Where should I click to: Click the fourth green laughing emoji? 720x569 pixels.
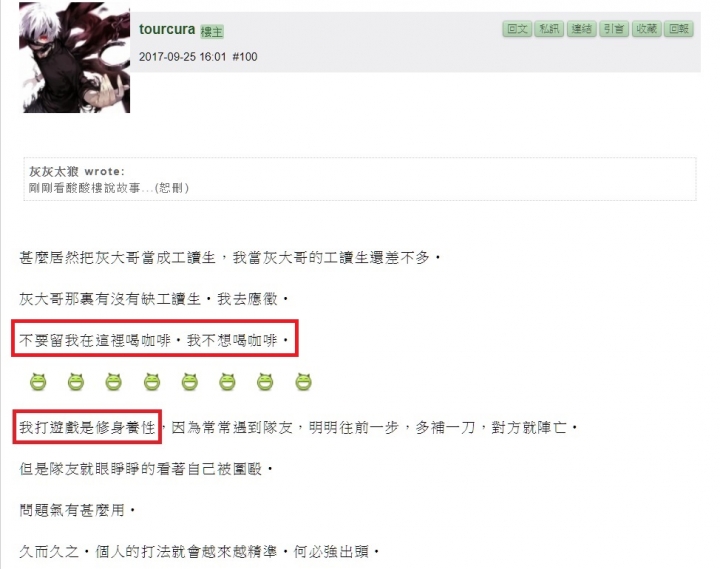(152, 382)
